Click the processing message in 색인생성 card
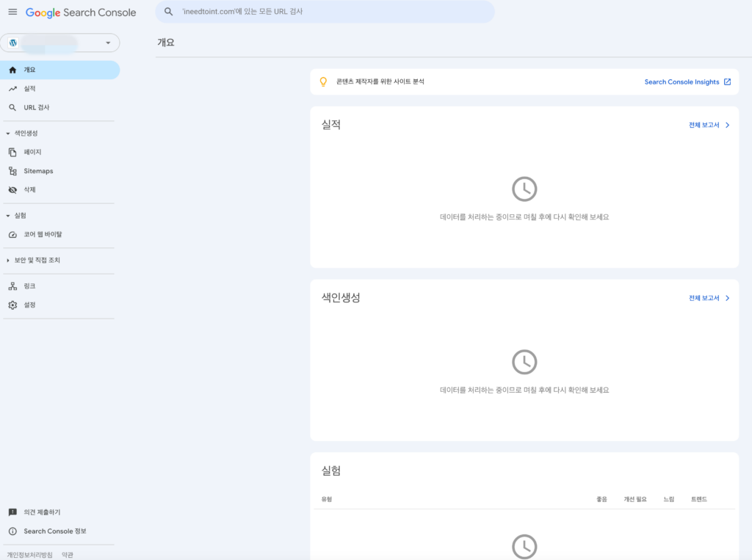 (524, 390)
